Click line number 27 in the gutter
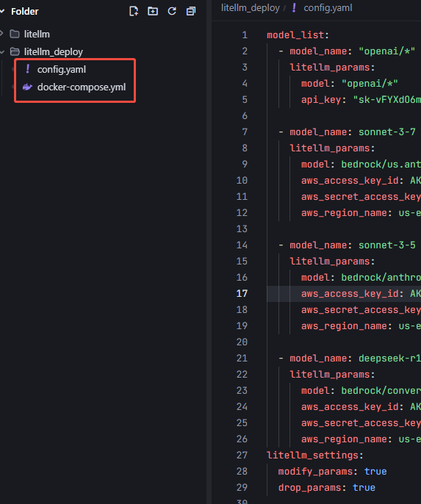The width and height of the screenshot is (421, 504). [x=242, y=456]
